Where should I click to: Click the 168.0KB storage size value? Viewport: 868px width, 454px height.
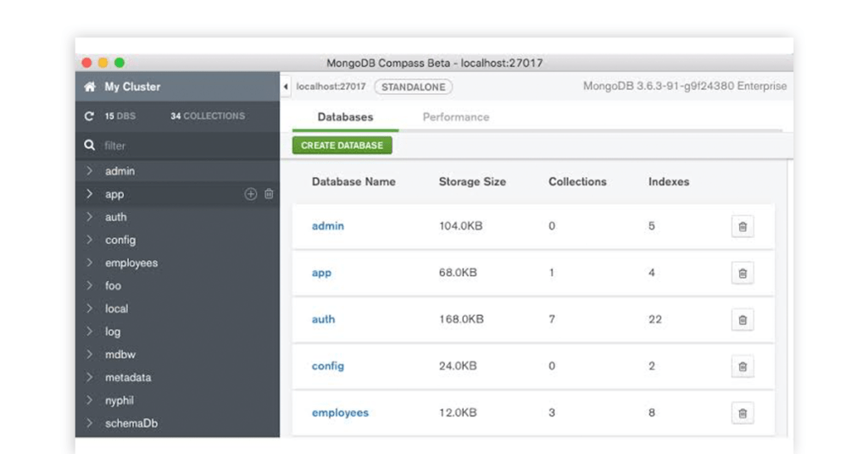[461, 319]
